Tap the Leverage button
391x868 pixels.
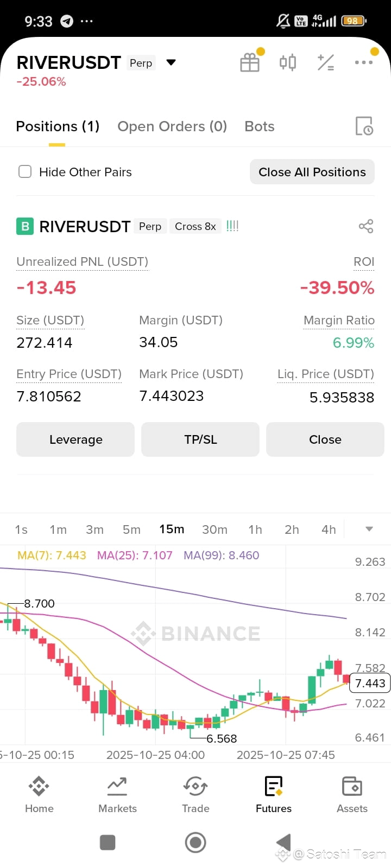pos(75,439)
